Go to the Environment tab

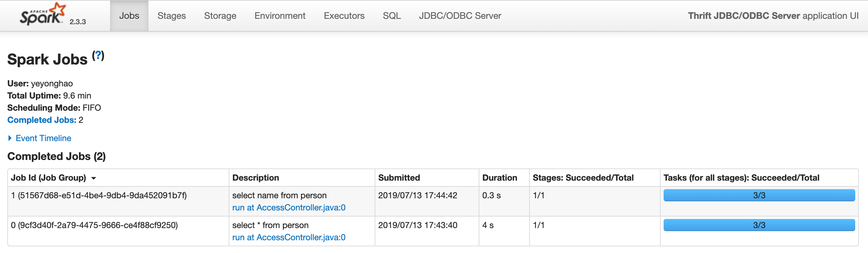(x=280, y=16)
